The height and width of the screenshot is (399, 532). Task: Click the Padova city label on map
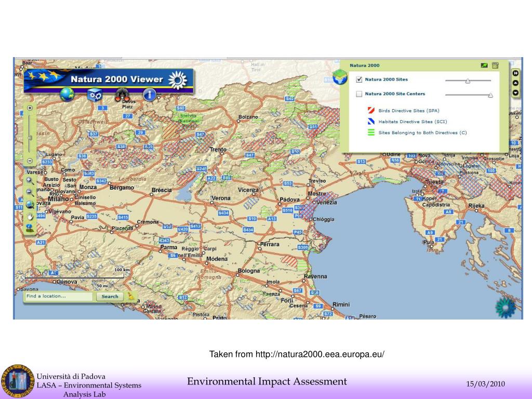289,199
